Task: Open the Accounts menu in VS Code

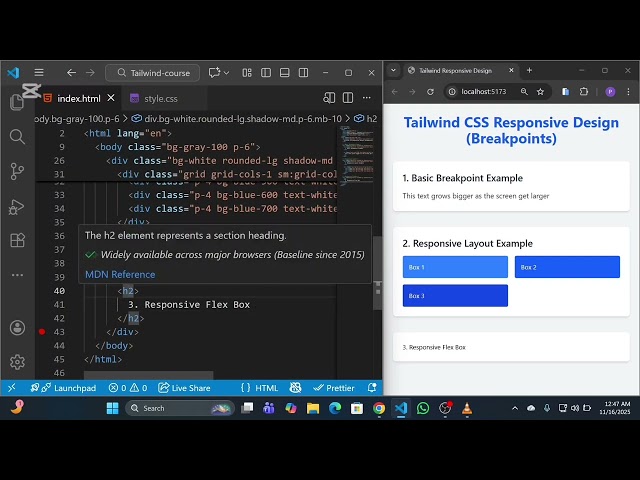Action: click(x=17, y=328)
